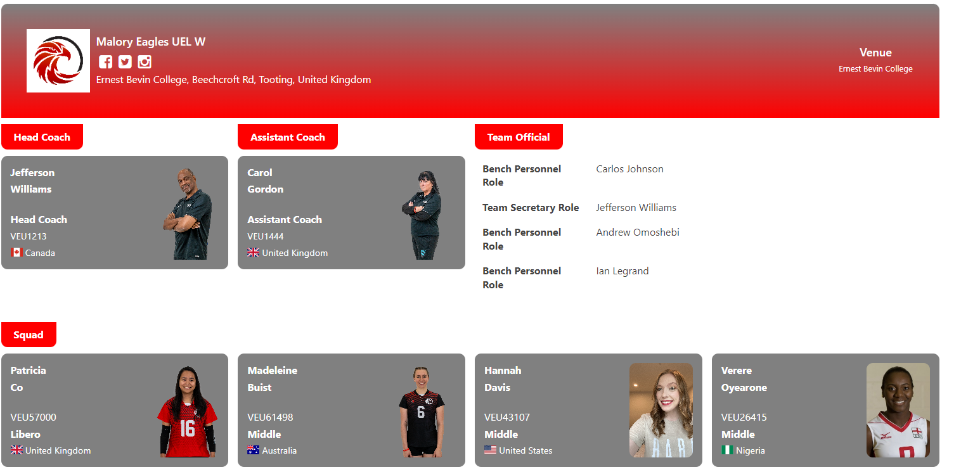Click the licence number VEU1444

266,236
